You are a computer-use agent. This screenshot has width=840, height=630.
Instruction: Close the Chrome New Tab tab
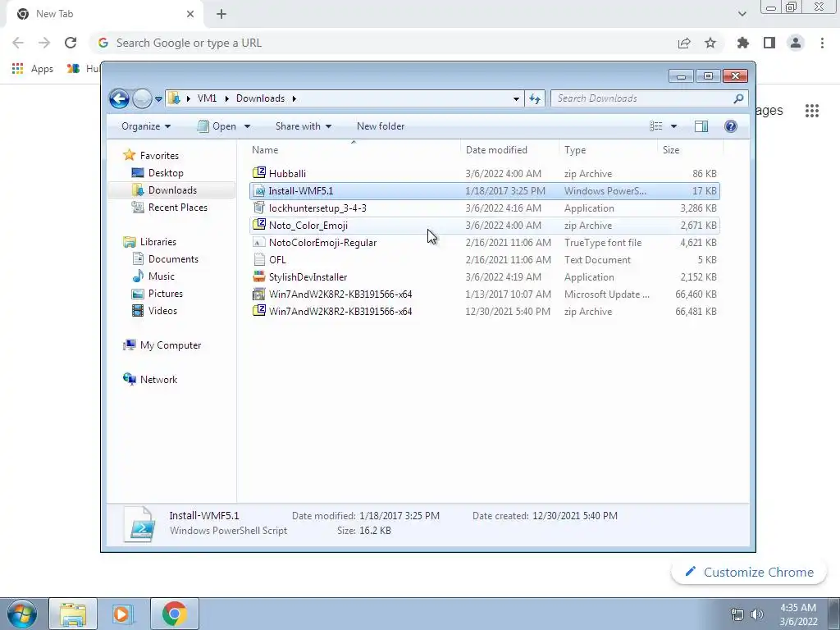pos(190,14)
